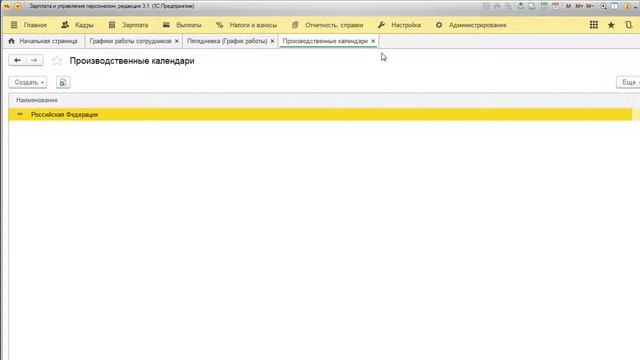640x360 pixels.
Task: Select the Российская Федерация row
Action: coord(320,115)
